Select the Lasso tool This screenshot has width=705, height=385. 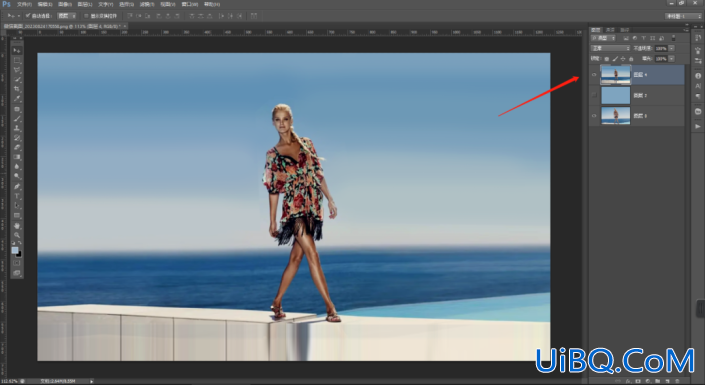(x=17, y=70)
